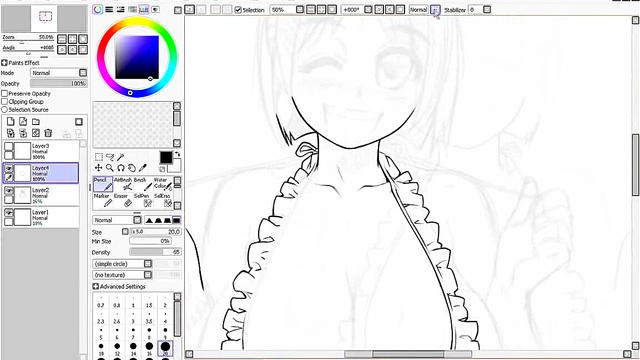Select the zoom magnifier tool

[109, 168]
